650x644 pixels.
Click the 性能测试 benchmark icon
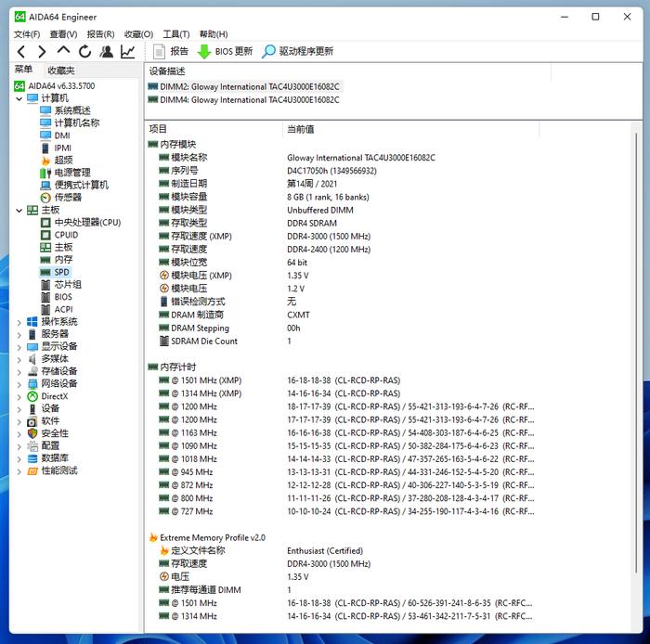(x=32, y=470)
